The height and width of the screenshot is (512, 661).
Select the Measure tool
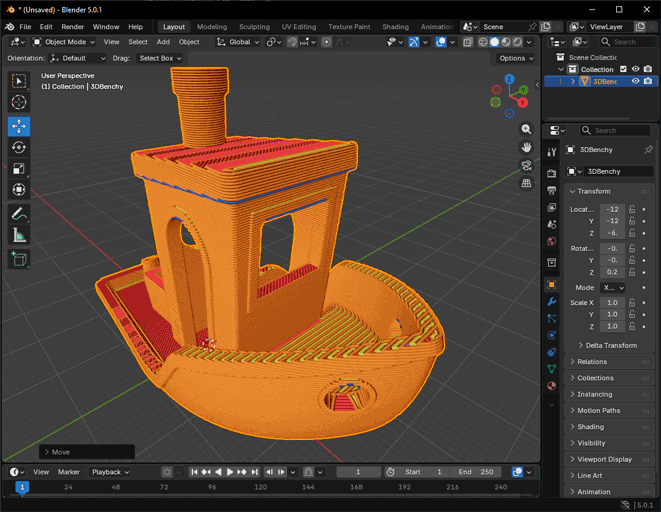[19, 235]
